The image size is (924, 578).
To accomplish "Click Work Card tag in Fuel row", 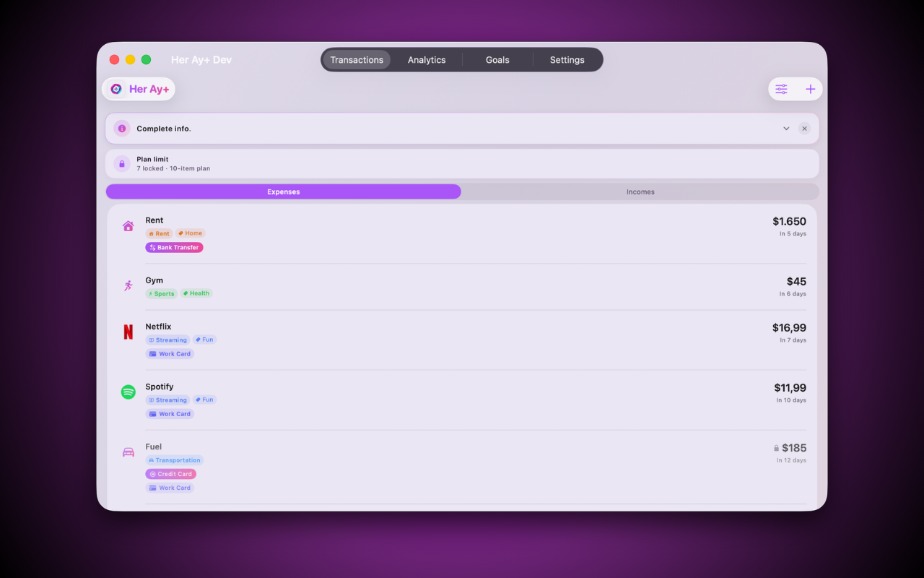I will click(170, 488).
